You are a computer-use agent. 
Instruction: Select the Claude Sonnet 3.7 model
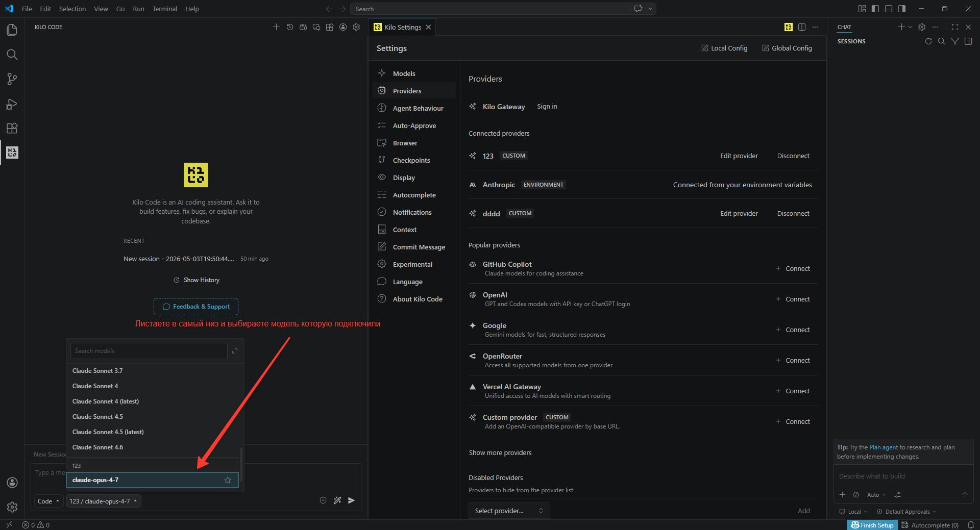coord(153,371)
